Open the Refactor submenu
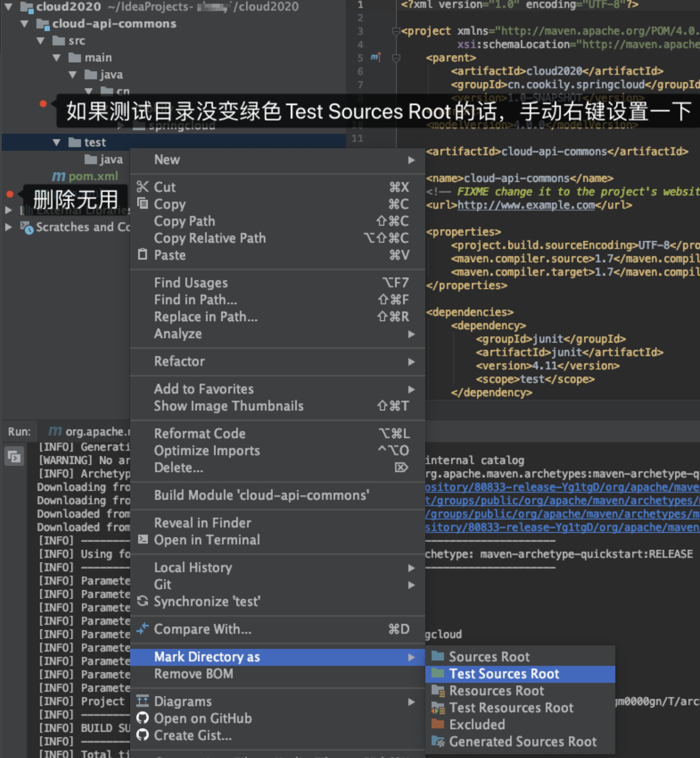The width and height of the screenshot is (700, 758). coord(278,361)
